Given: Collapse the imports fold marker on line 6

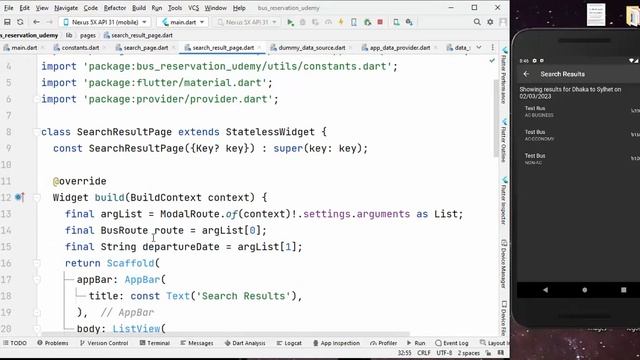Looking at the screenshot, I should coord(36,99).
